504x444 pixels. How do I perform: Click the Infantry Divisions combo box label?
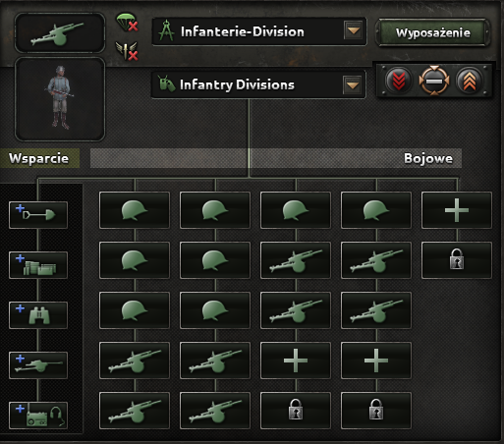point(237,84)
